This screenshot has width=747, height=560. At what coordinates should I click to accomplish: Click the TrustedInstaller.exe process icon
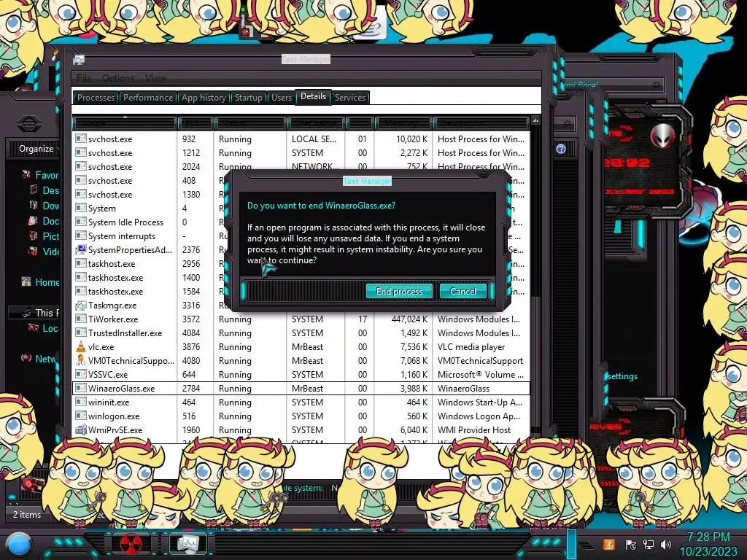pyautogui.click(x=81, y=332)
